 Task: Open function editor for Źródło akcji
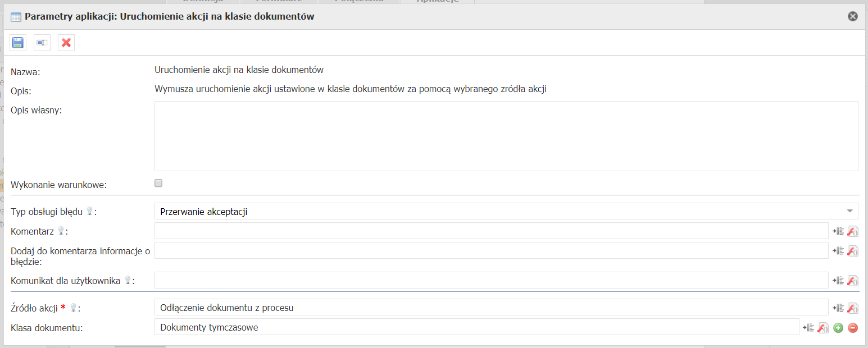(853, 308)
